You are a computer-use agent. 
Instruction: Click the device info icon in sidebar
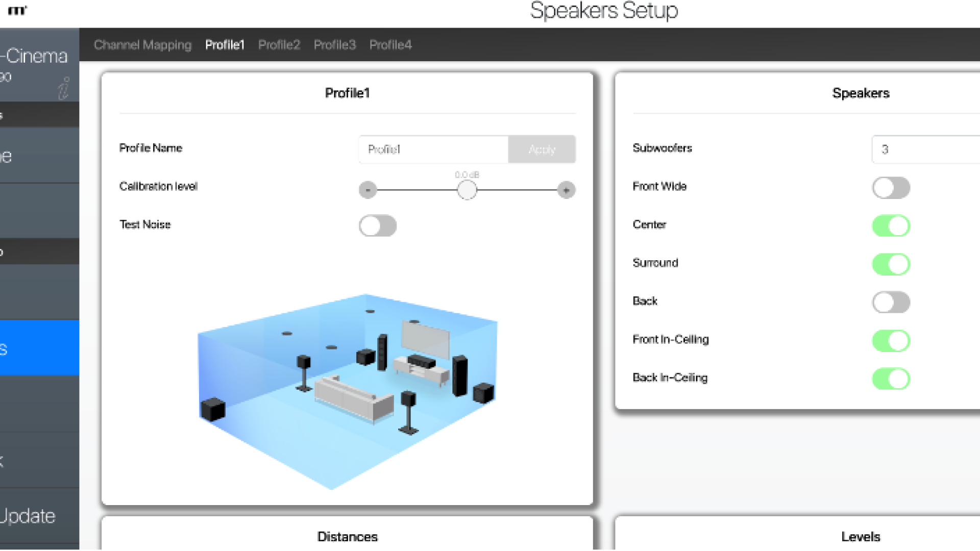click(64, 88)
